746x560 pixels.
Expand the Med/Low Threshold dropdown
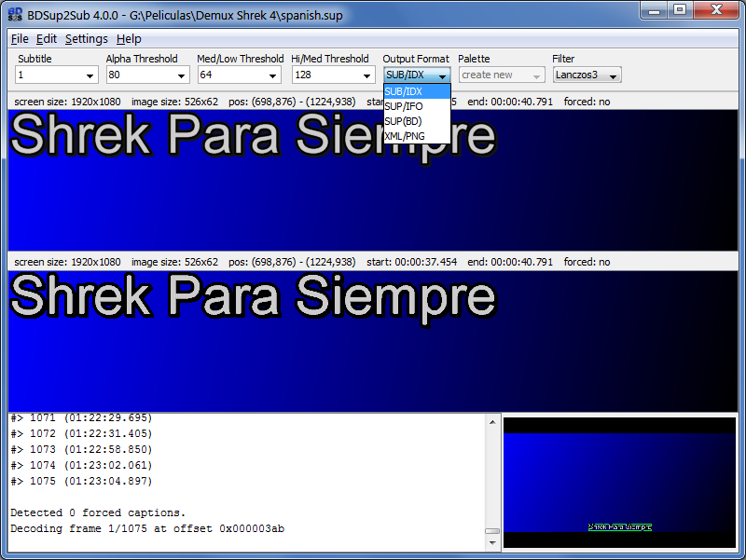pyautogui.click(x=272, y=75)
